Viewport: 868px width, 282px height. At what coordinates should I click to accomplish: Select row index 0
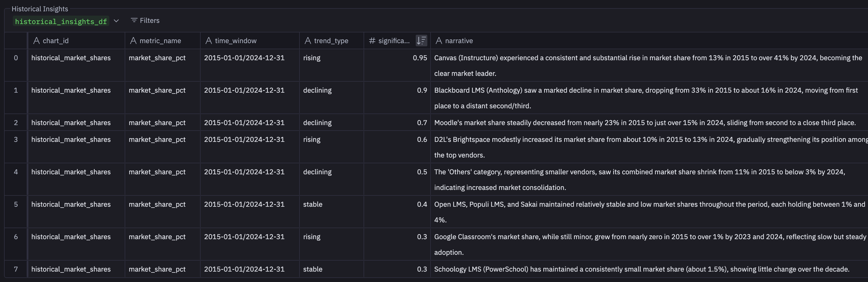pyautogui.click(x=16, y=58)
